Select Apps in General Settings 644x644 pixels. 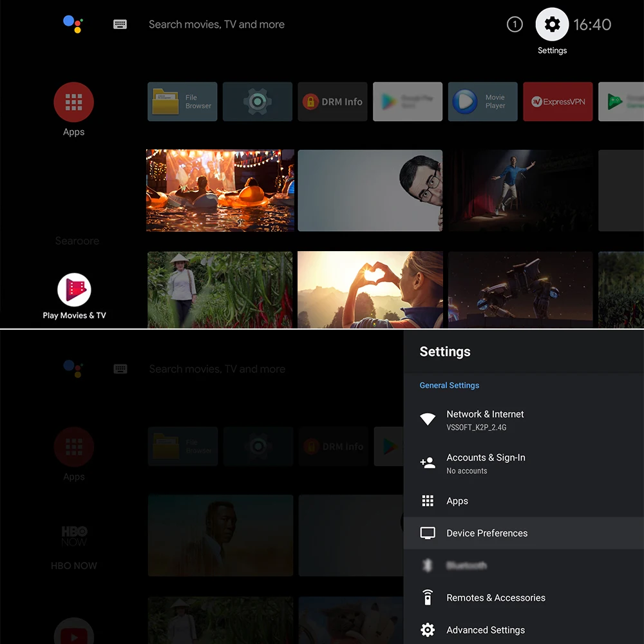[524, 500]
